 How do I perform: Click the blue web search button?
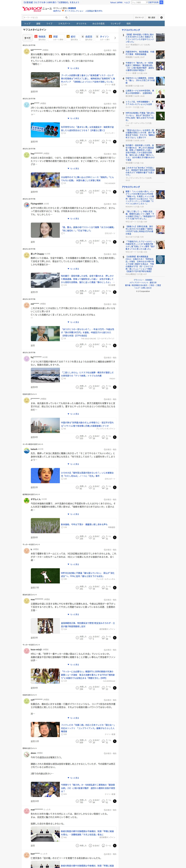pyautogui.click(x=161, y=2)
